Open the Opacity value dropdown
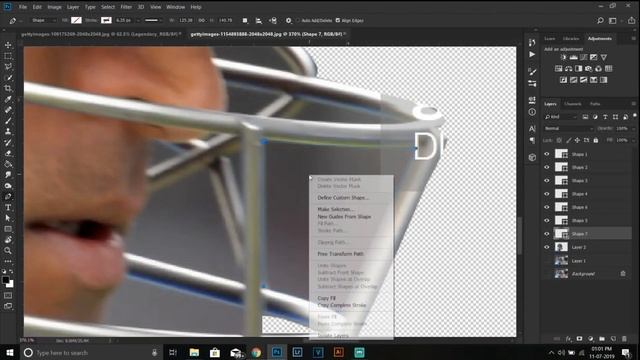Viewport: 640px width, 360px height. (633, 128)
